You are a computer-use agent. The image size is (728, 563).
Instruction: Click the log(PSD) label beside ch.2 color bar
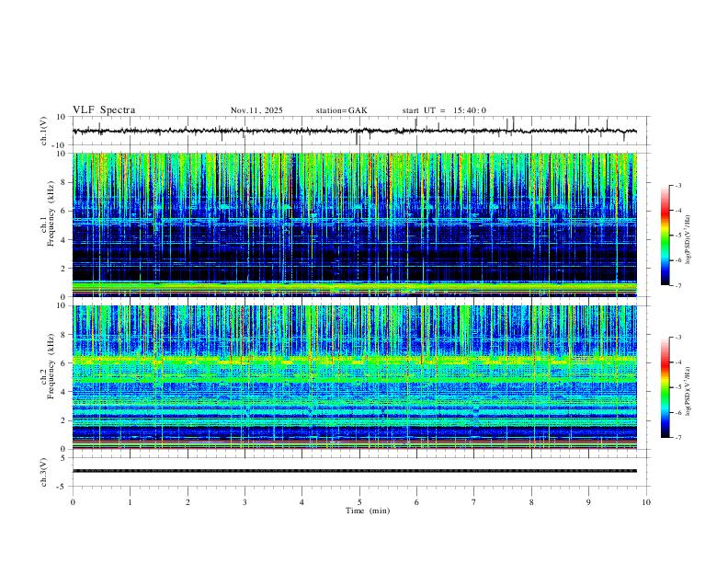click(688, 391)
